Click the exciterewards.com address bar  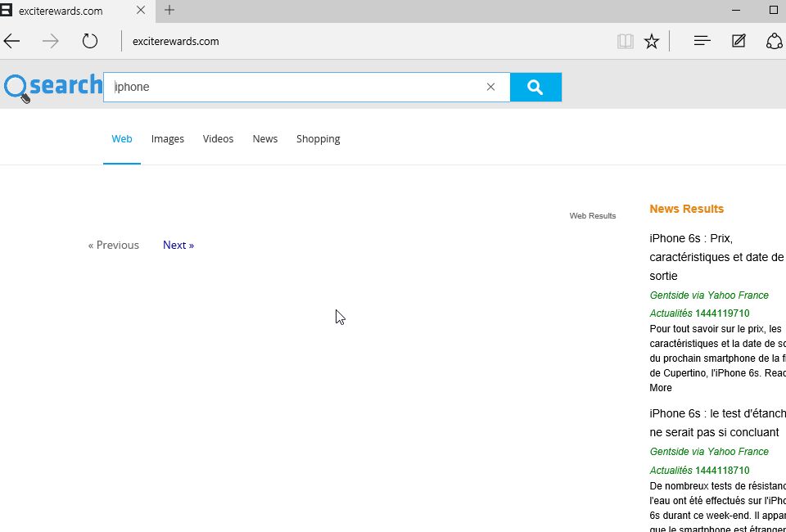[x=175, y=42]
